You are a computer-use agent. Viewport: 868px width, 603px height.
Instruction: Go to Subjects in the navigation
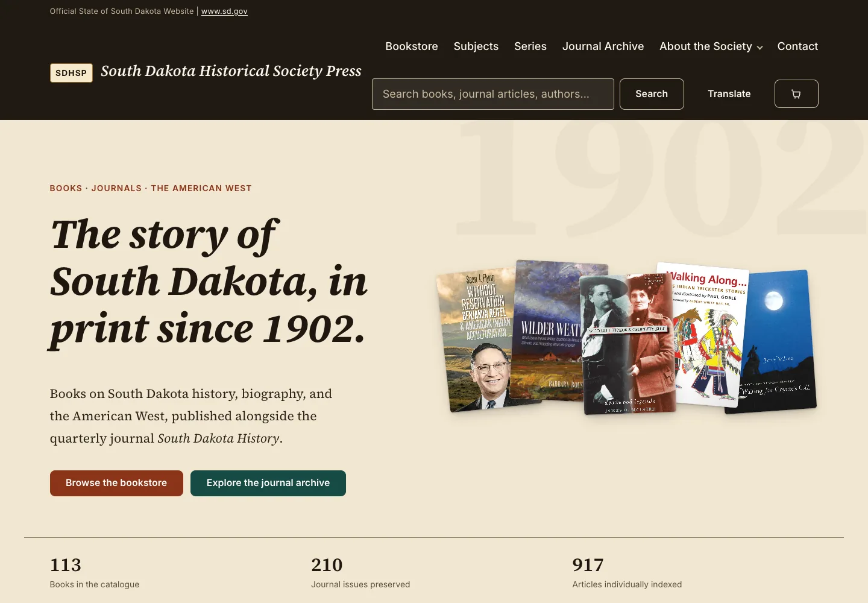[476, 46]
